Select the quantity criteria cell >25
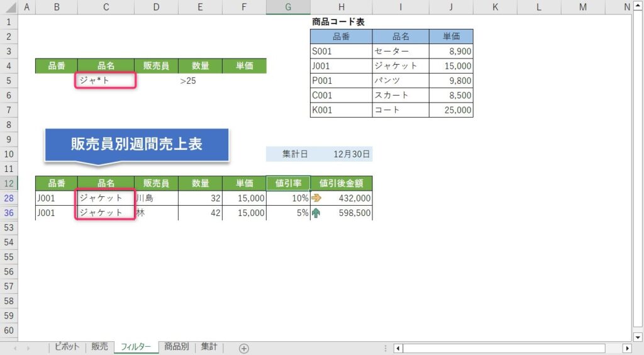The image size is (644, 355). 200,81
